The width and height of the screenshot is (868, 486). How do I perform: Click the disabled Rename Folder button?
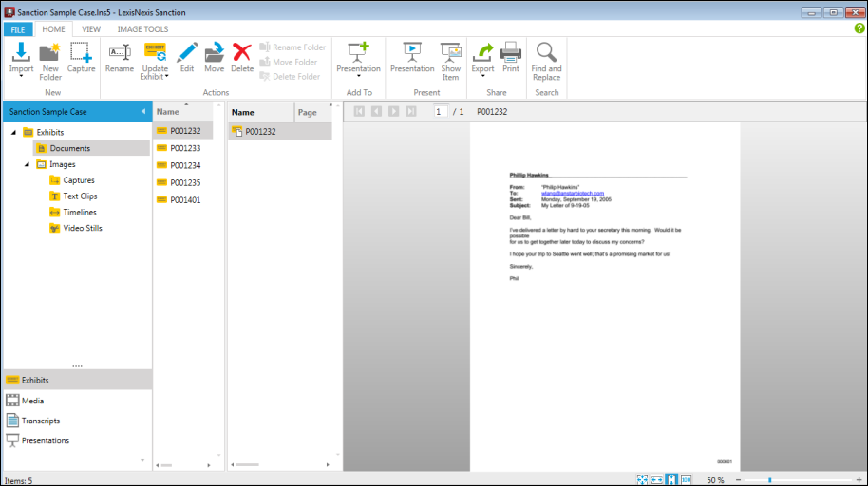click(292, 47)
